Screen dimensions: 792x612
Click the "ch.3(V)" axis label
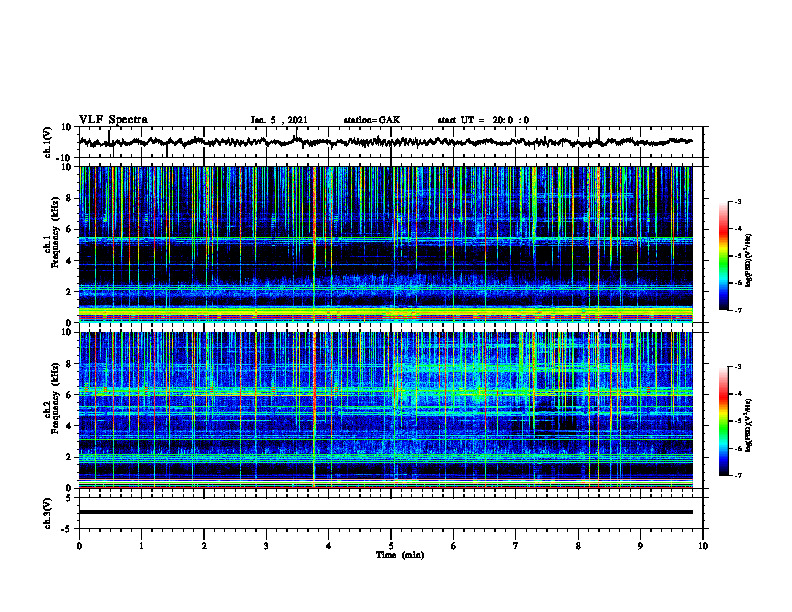point(48,514)
